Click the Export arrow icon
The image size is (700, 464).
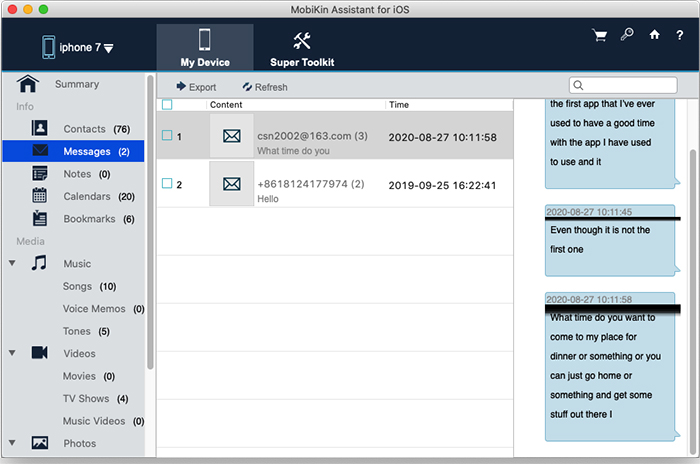pyautogui.click(x=181, y=86)
